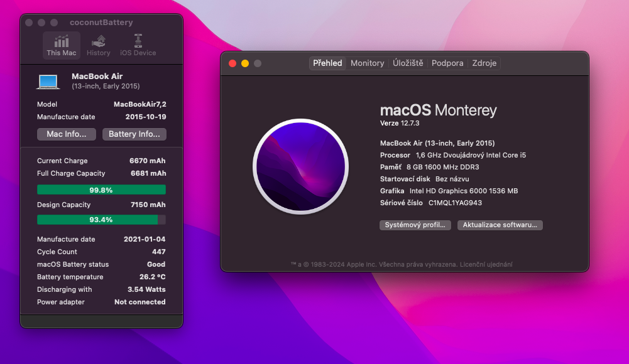
Task: Click the 99.8% charge progress bar
Action: tap(102, 190)
